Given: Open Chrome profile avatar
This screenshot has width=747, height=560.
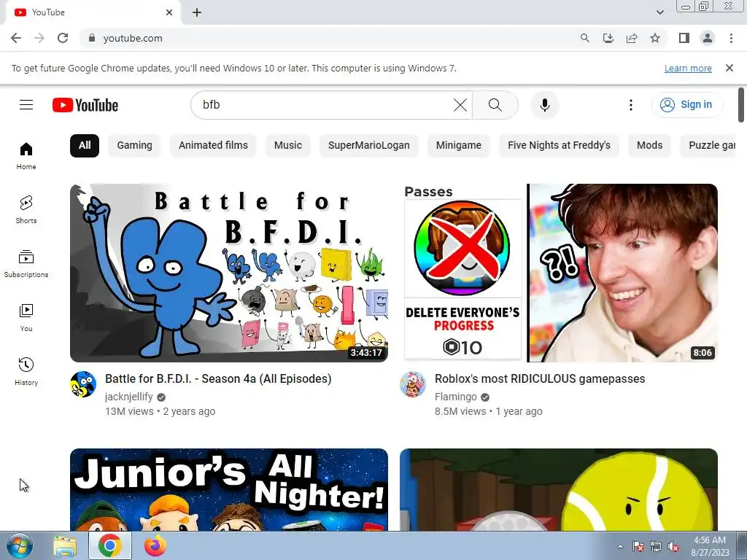Looking at the screenshot, I should tap(708, 38).
